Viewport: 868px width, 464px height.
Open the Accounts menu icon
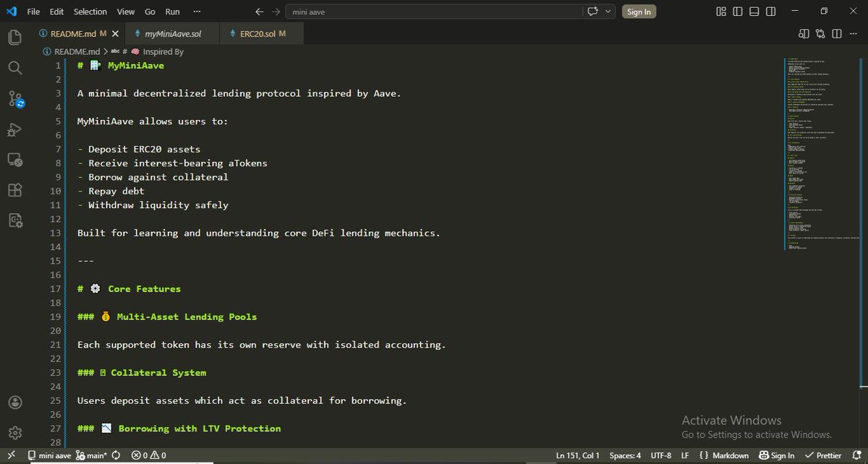(x=15, y=403)
